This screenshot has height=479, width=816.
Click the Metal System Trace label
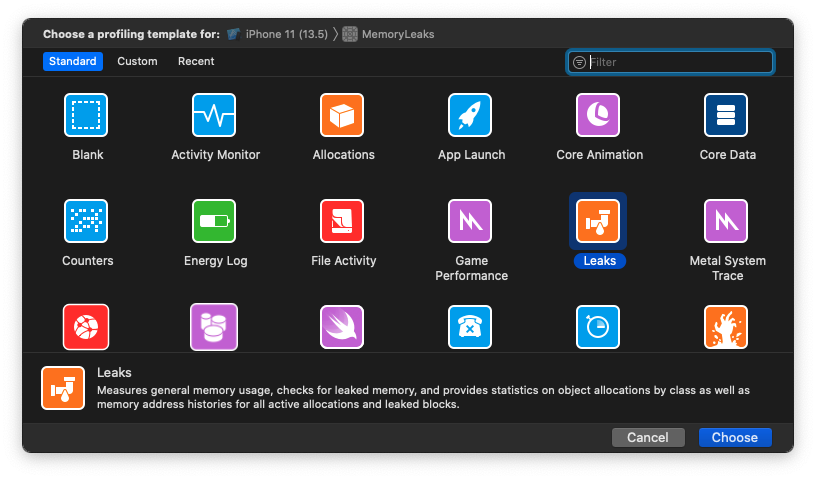[x=728, y=268]
